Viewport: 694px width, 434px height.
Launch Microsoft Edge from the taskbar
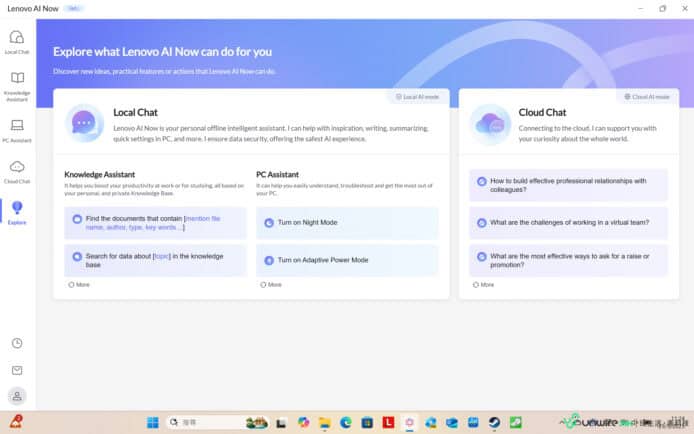[346, 423]
